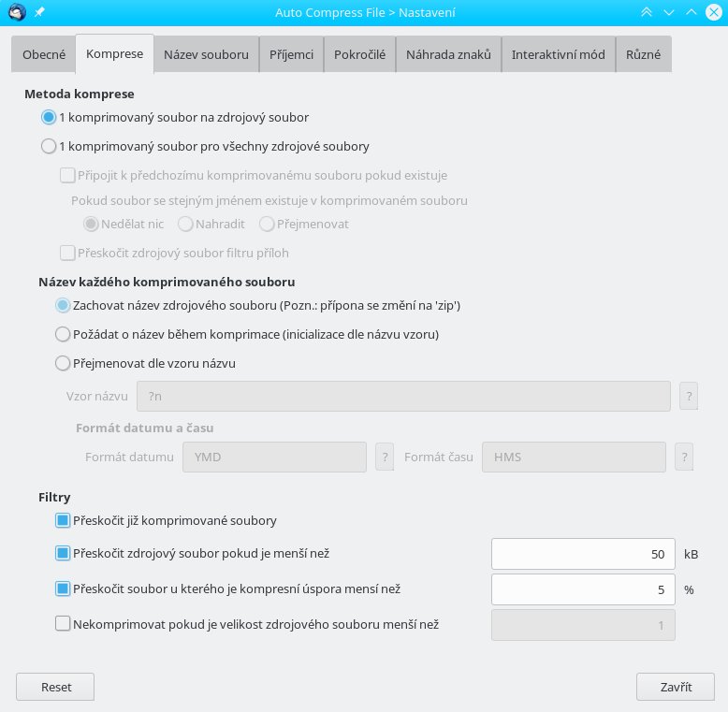728x712 pixels.
Task: Open help for Vzor názvu field
Action: 689,396
